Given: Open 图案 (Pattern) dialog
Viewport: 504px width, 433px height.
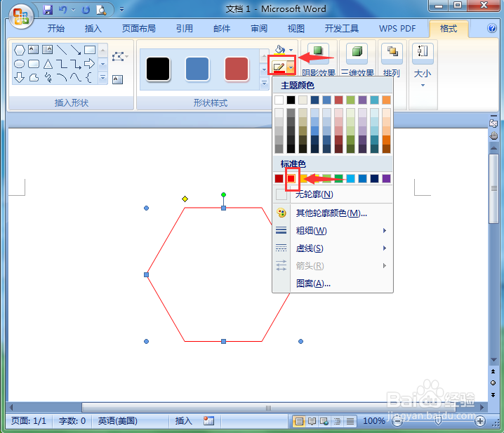Looking at the screenshot, I should (x=333, y=284).
